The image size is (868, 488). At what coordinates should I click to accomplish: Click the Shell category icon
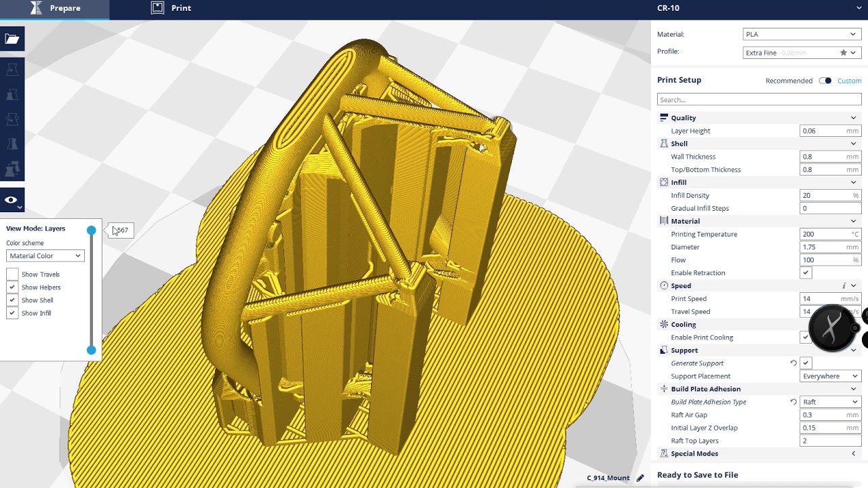pyautogui.click(x=664, y=144)
